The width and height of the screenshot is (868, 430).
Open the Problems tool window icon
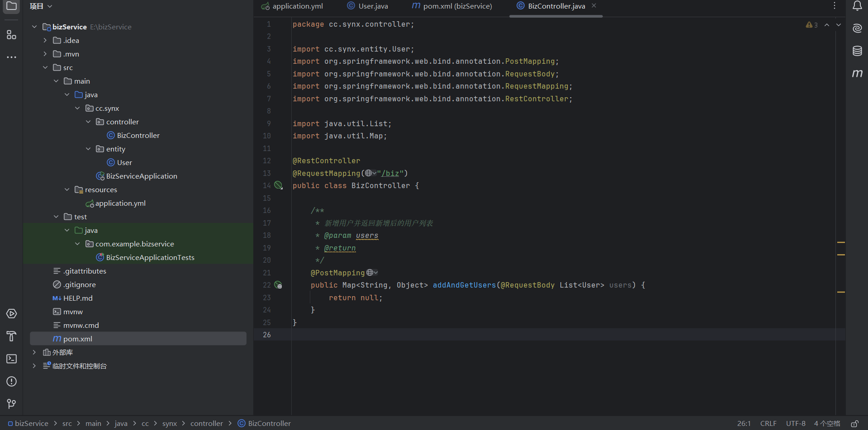coord(11,382)
